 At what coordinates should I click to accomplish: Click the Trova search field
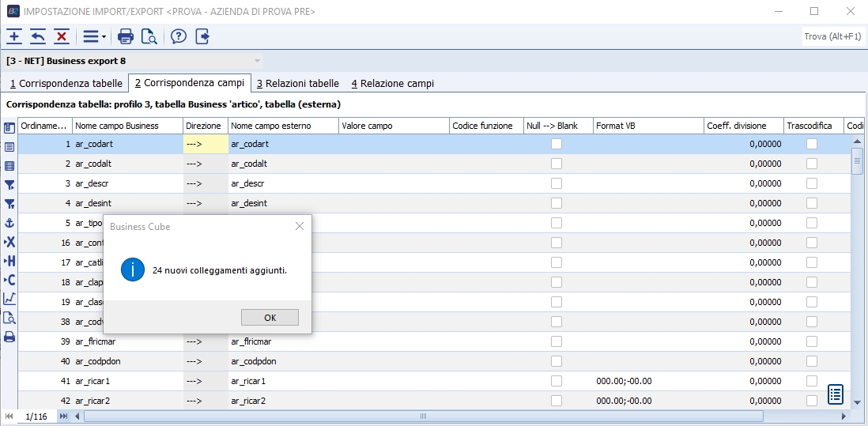pyautogui.click(x=832, y=36)
